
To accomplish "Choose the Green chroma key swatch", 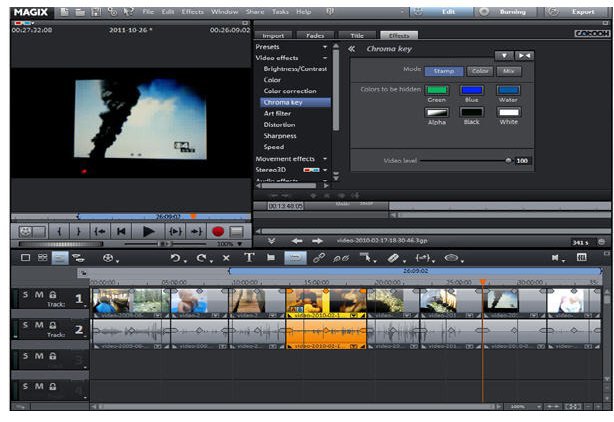I will tap(436, 90).
